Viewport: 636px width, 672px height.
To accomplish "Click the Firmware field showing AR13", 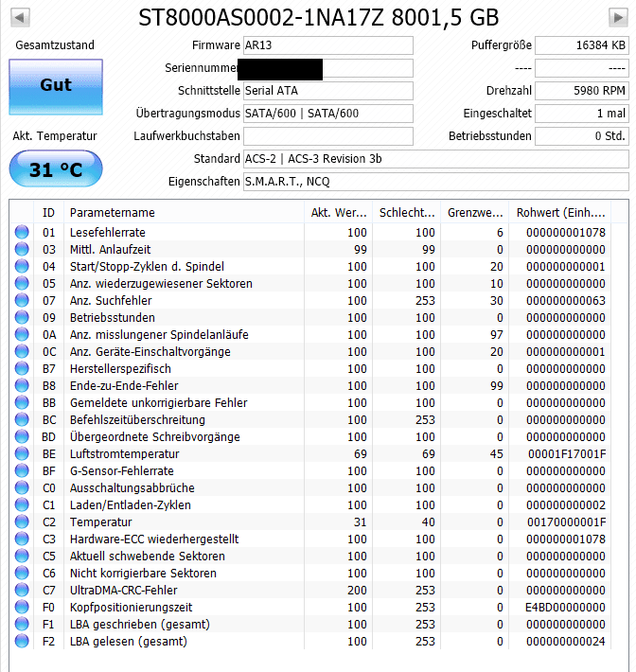I will tap(327, 45).
